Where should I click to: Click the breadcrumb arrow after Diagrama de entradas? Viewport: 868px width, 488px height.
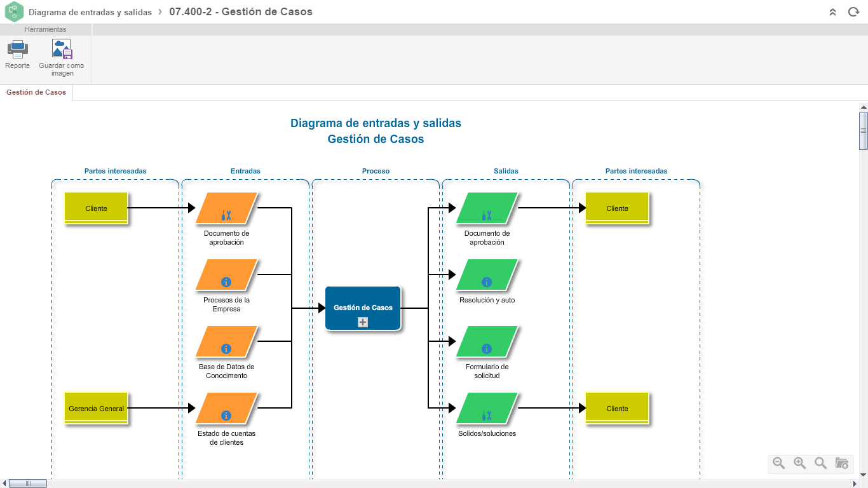coord(161,11)
